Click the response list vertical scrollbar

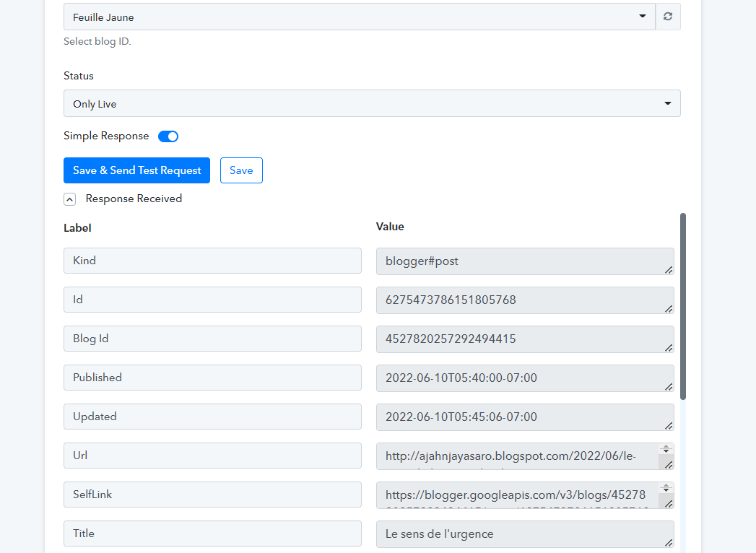click(x=683, y=306)
